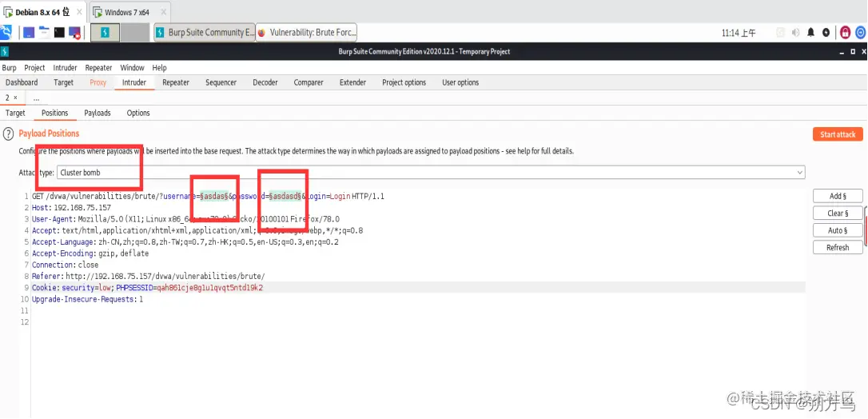Click the Host: 192.168.75.157 line
This screenshot has width=868, height=419.
[71, 208]
